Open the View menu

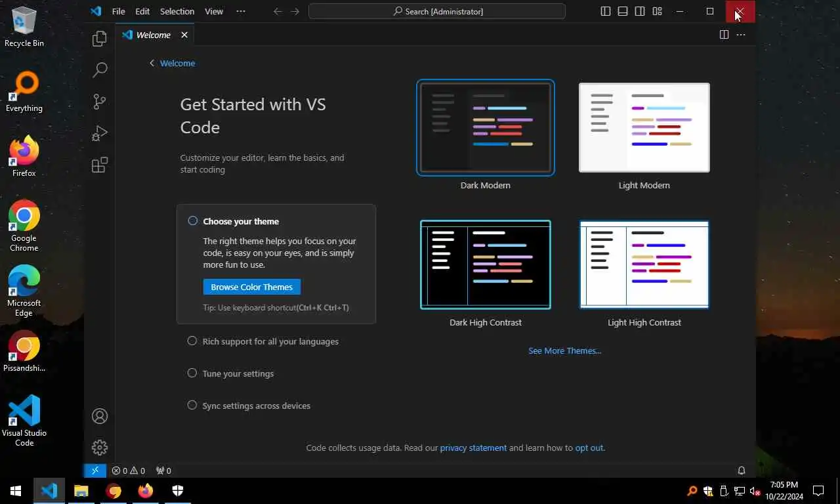(x=214, y=11)
